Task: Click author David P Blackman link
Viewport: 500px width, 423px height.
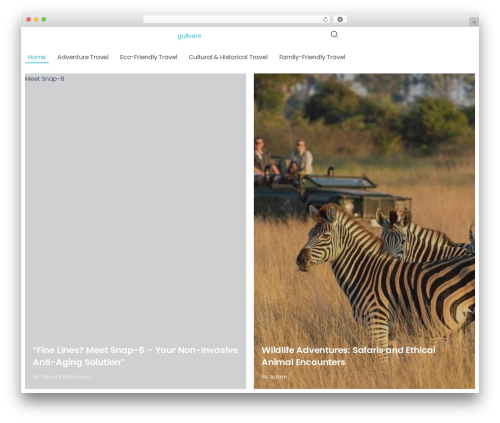Action: (x=65, y=377)
